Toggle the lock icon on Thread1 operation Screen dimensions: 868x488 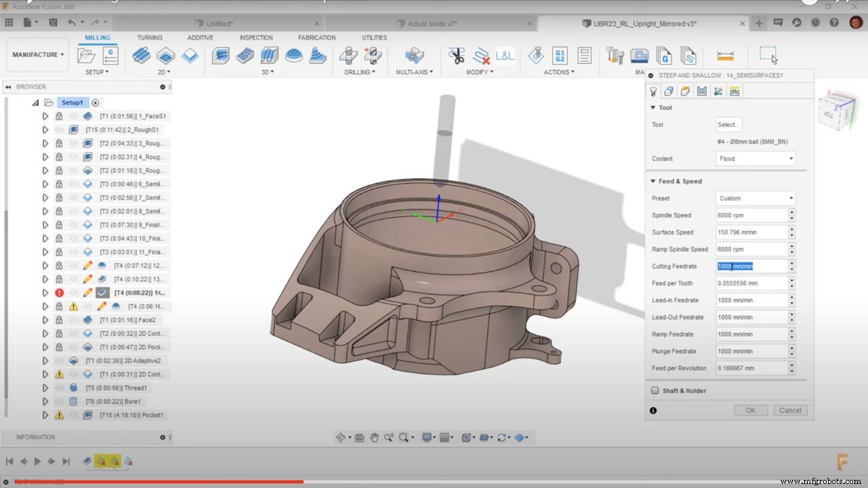58,387
